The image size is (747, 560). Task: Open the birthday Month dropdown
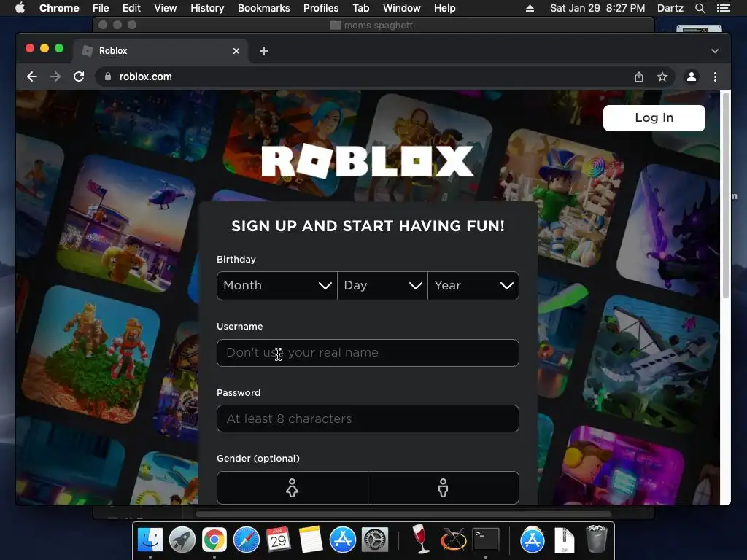(x=277, y=286)
